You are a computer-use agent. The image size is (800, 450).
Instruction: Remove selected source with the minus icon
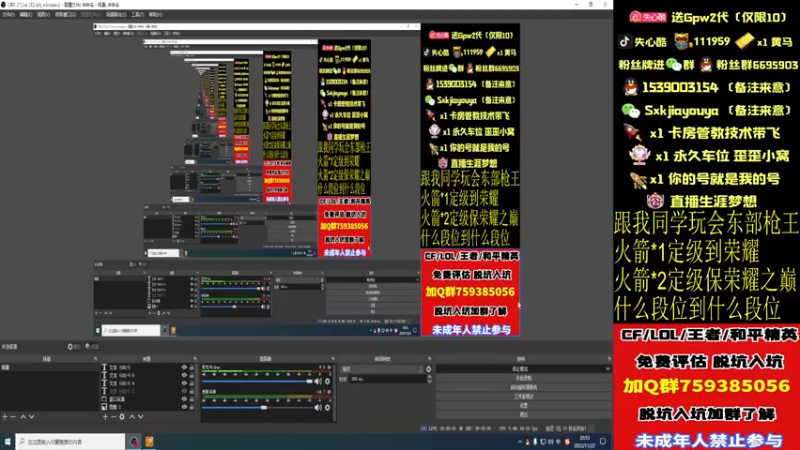click(x=113, y=417)
